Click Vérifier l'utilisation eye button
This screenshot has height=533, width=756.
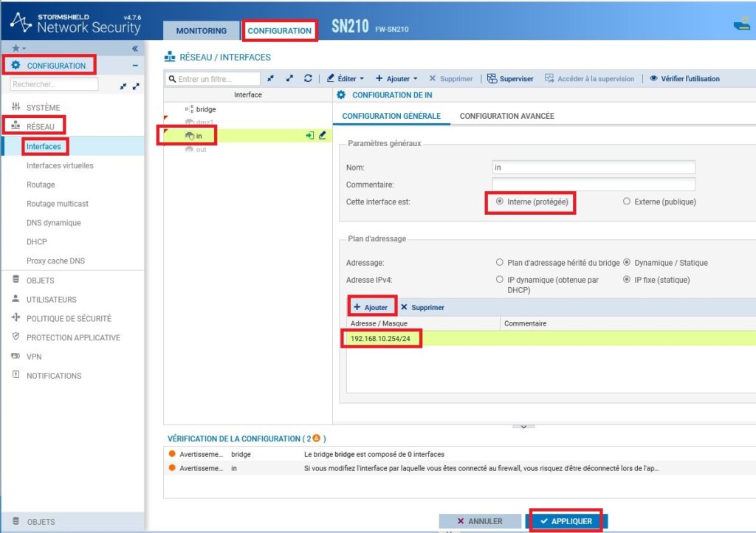pos(684,78)
